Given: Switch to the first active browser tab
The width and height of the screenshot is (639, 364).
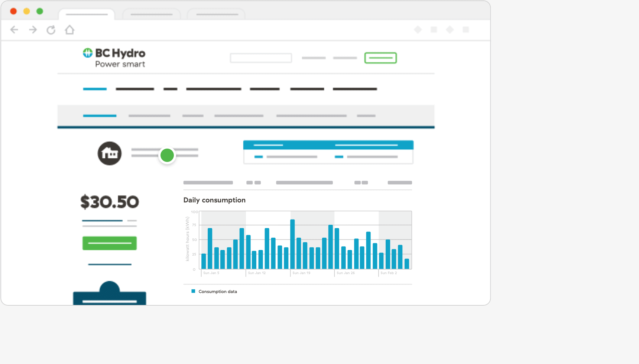Looking at the screenshot, I should click(87, 14).
